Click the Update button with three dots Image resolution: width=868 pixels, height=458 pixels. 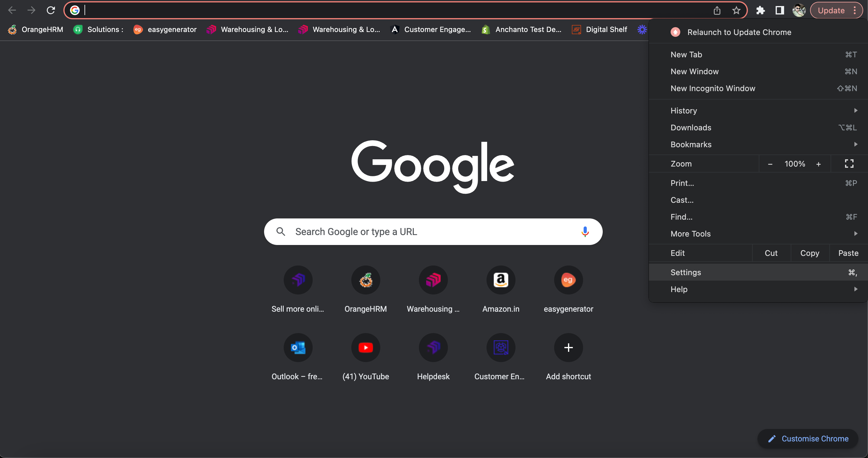coord(836,11)
